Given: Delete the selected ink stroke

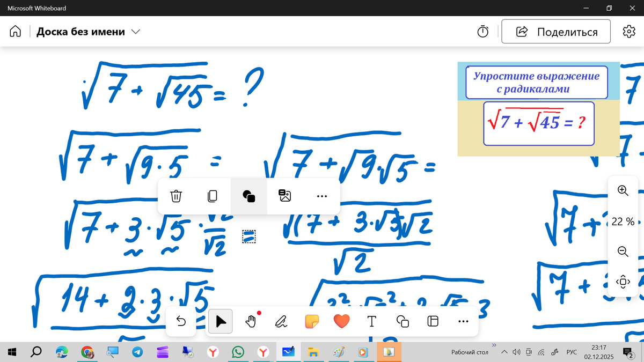Looking at the screenshot, I should pyautogui.click(x=176, y=196).
